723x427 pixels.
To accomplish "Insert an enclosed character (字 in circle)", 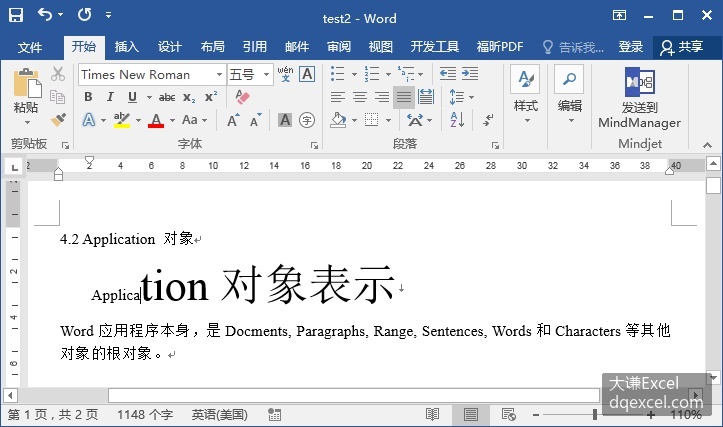I will tap(307, 120).
